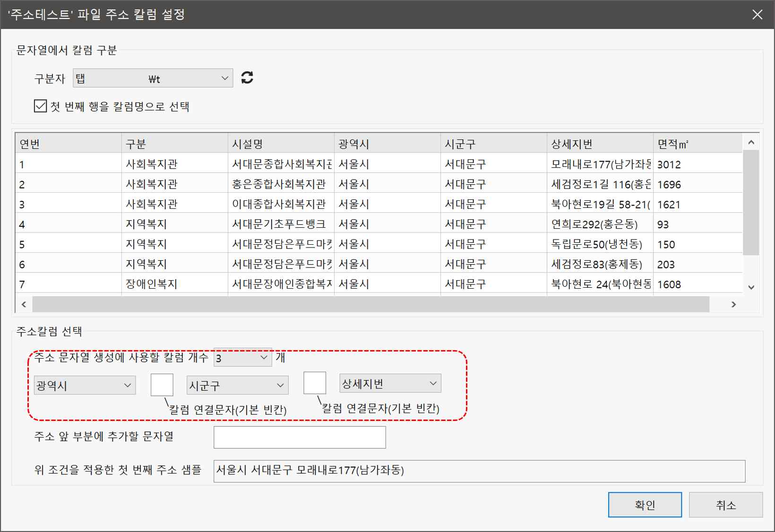Select area cell 1608
The image size is (775, 532).
pos(698,283)
